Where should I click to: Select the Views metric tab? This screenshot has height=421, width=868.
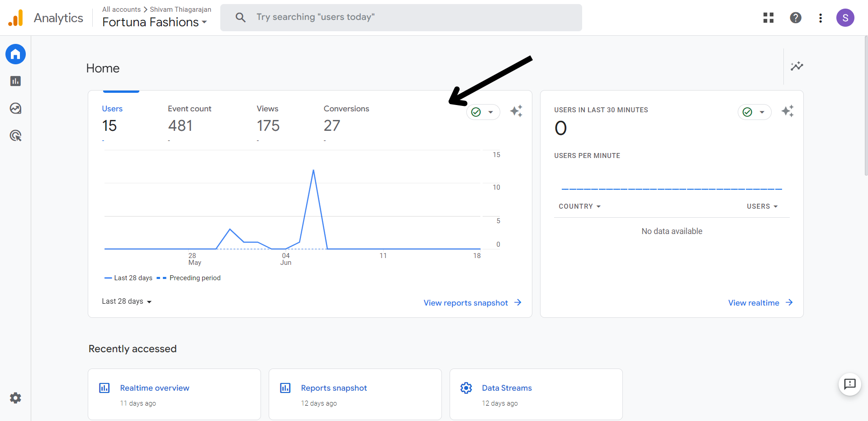(x=267, y=109)
